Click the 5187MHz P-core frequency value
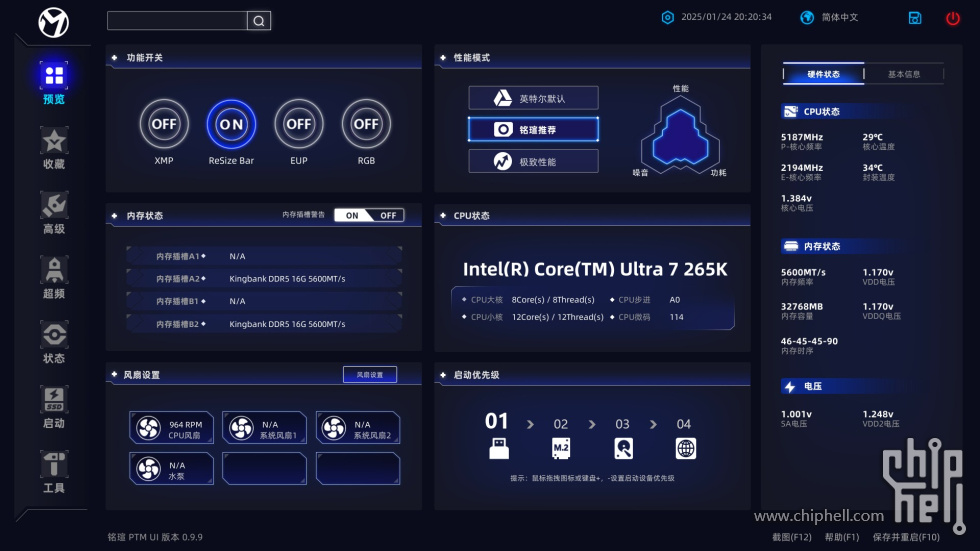 point(802,137)
